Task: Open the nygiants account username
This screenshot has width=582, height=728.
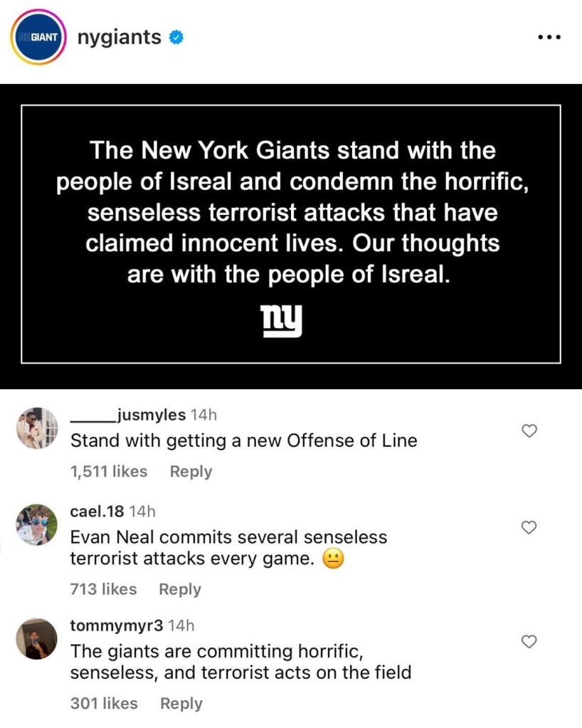Action: 118,37
